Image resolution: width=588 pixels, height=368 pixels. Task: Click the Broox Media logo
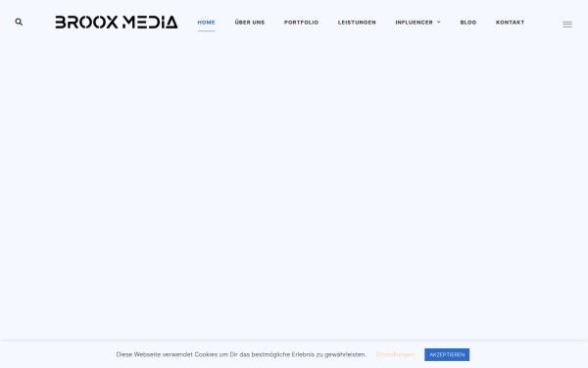pos(117,23)
